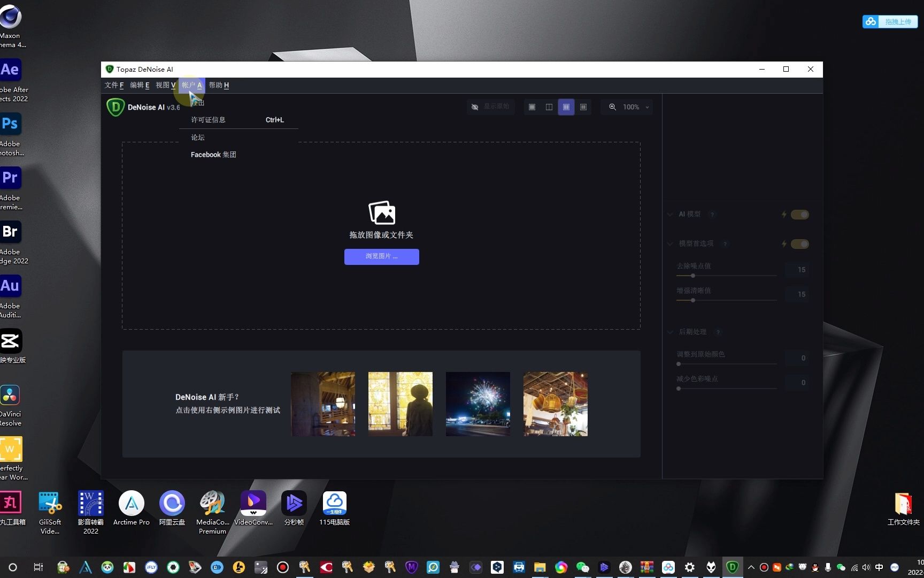Open WeChat from the taskbar
This screenshot has width=924, height=578.
[x=582, y=567]
